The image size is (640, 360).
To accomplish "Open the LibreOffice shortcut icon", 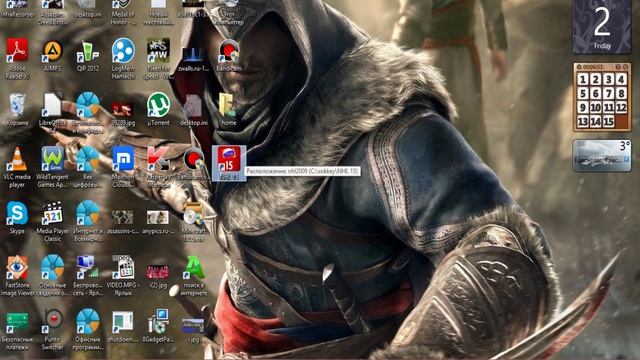I will coord(52,105).
